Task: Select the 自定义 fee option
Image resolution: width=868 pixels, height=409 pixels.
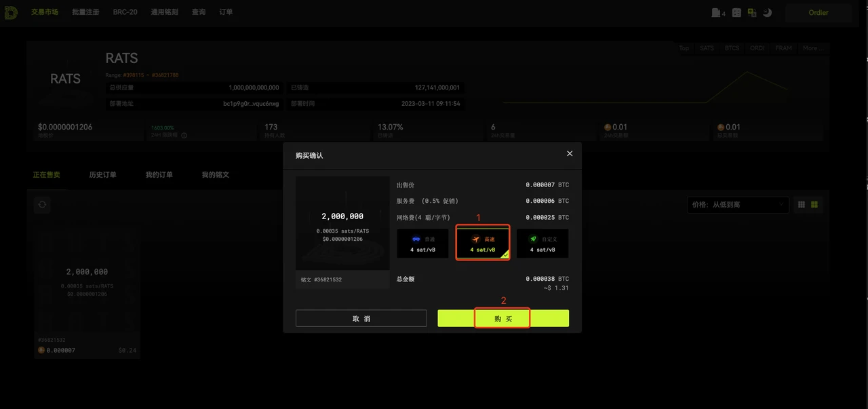Action: pyautogui.click(x=542, y=244)
